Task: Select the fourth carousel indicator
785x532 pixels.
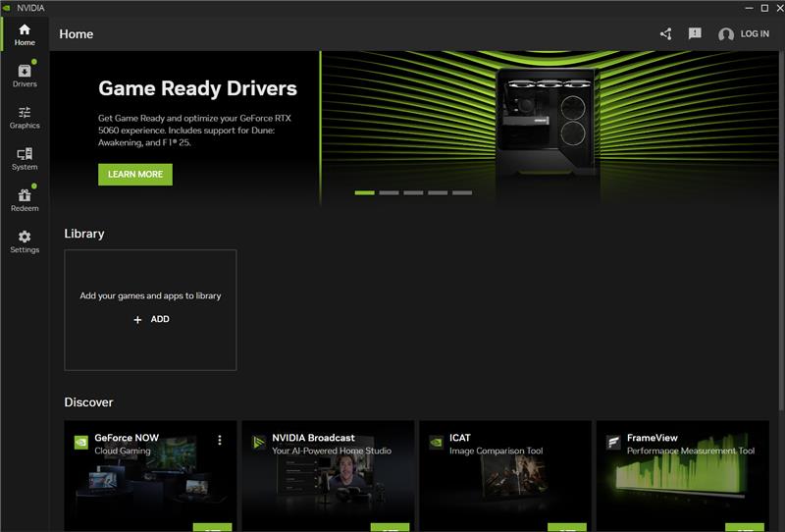Action: (x=438, y=192)
